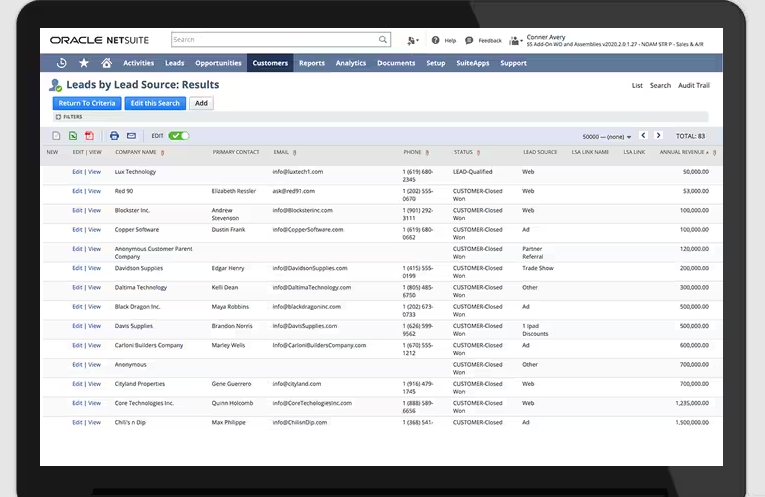Click sort marker beside Email header
This screenshot has height=497, width=765.
tap(294, 153)
